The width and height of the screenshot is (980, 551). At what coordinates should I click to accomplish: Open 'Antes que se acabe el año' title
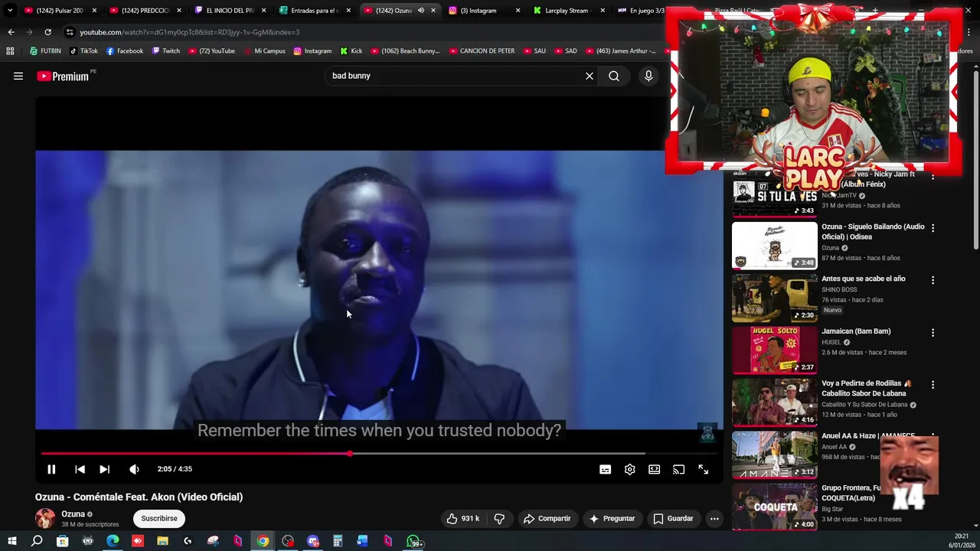tap(864, 279)
